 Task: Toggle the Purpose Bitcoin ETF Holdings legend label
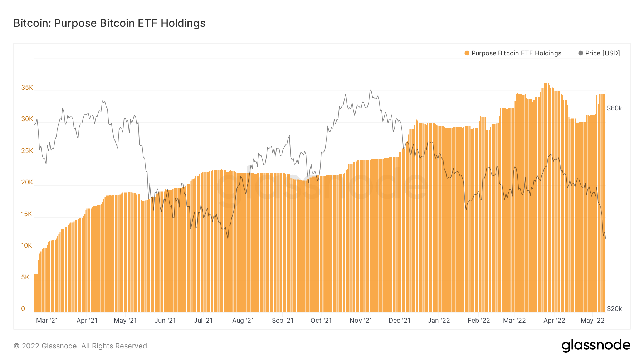pyautogui.click(x=516, y=53)
